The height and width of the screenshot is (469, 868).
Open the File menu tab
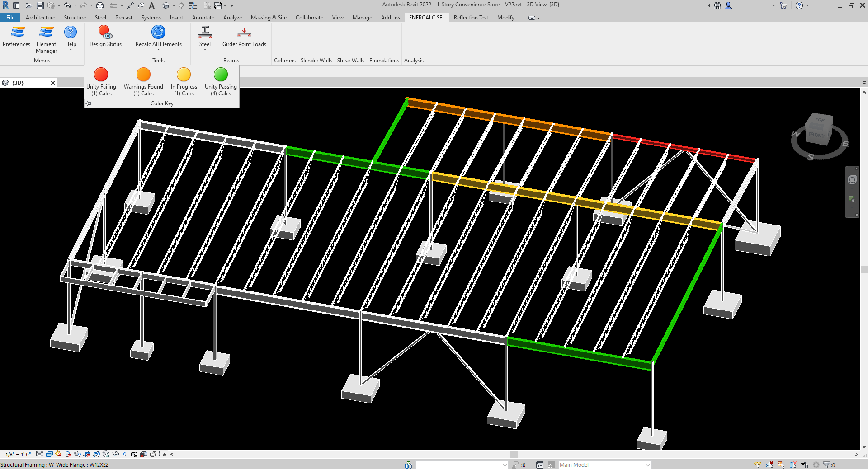(x=10, y=18)
